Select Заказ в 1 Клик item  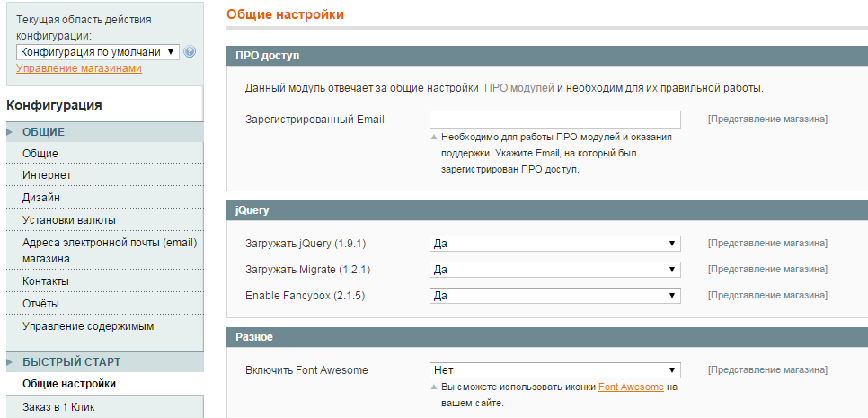pos(58,407)
